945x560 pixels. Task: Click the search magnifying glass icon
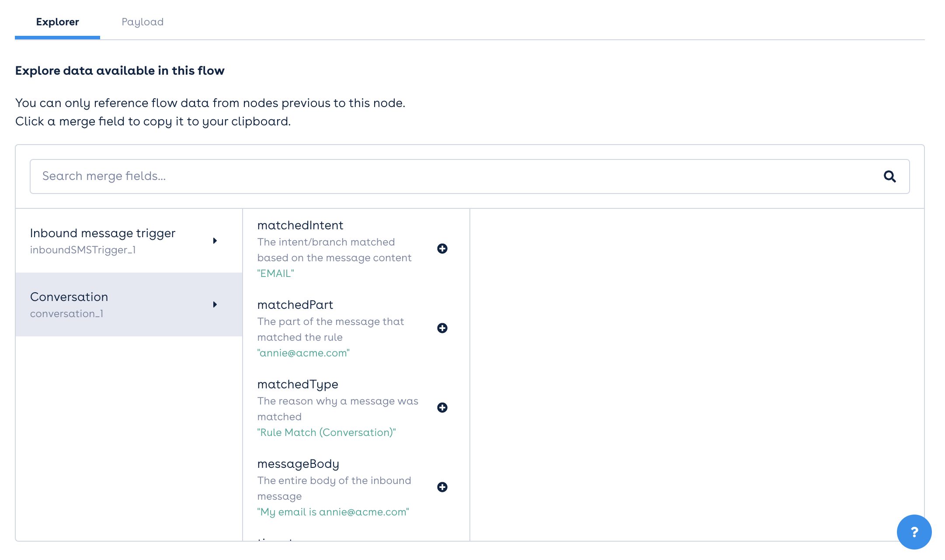point(889,176)
